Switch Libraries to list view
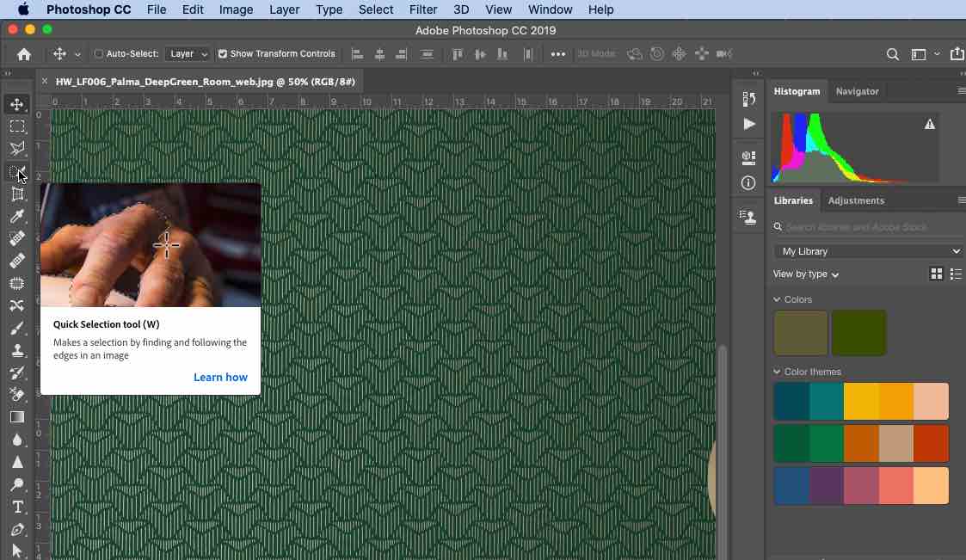Image resolution: width=966 pixels, height=560 pixels. click(x=956, y=274)
